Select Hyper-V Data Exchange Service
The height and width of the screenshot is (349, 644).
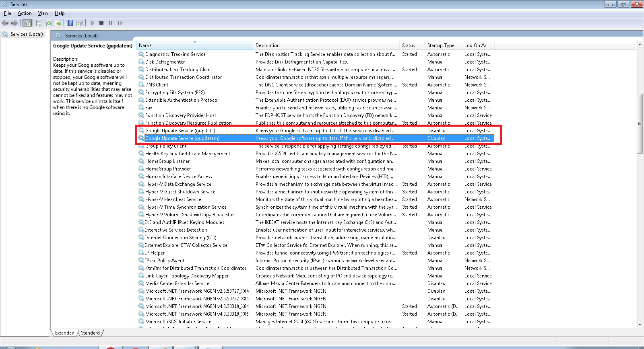(x=178, y=184)
